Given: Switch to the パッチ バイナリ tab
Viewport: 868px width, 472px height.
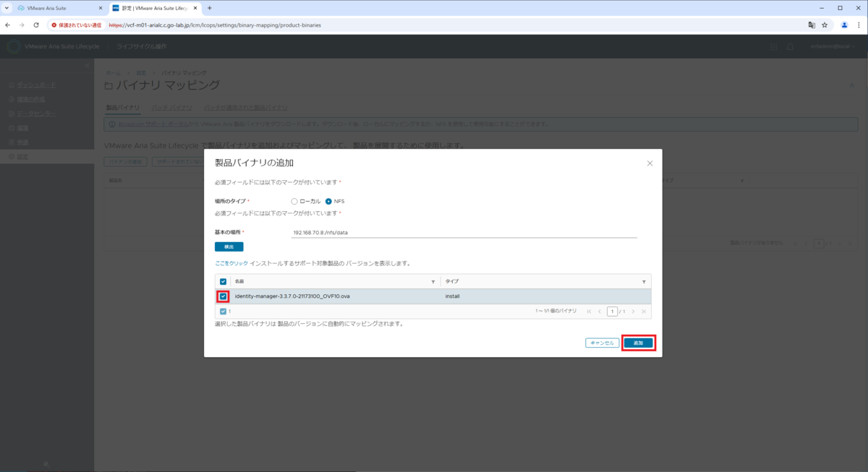Looking at the screenshot, I should point(172,107).
